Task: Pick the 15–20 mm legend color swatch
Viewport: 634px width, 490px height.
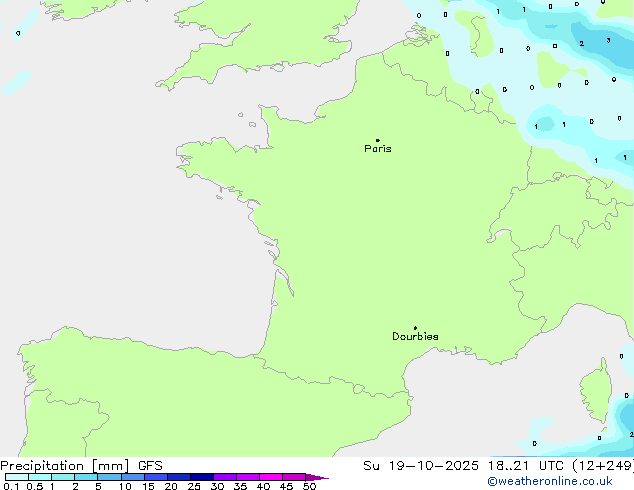Action: [155, 477]
